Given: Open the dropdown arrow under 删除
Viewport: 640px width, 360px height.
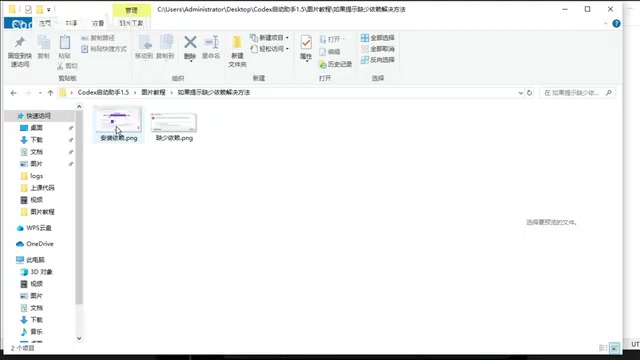Looking at the screenshot, I should [191, 61].
